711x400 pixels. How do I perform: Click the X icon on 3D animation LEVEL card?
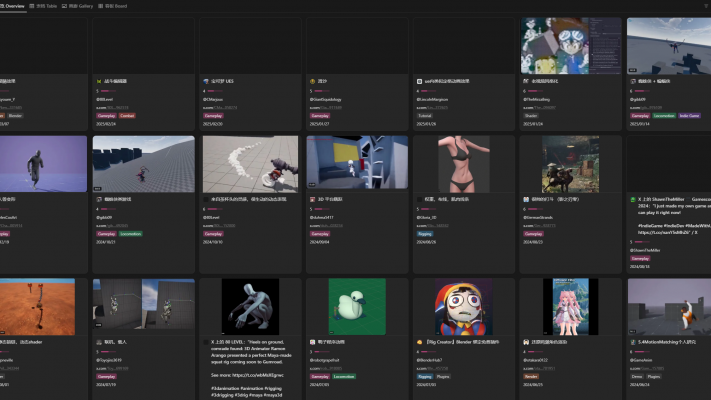(x=204, y=341)
